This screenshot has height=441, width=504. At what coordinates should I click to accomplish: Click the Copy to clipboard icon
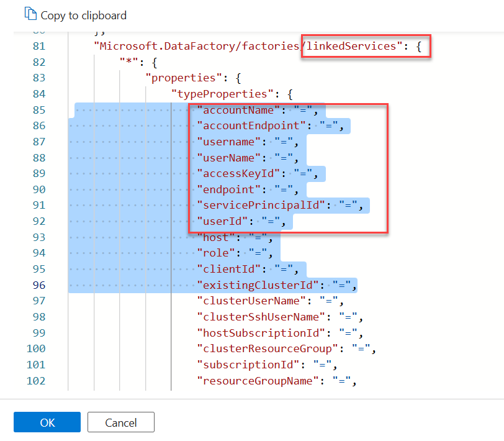[30, 15]
